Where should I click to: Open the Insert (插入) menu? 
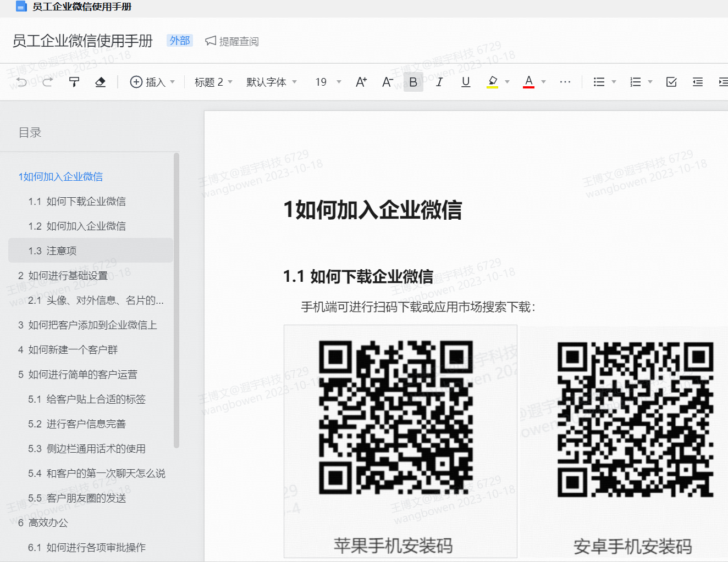(152, 82)
